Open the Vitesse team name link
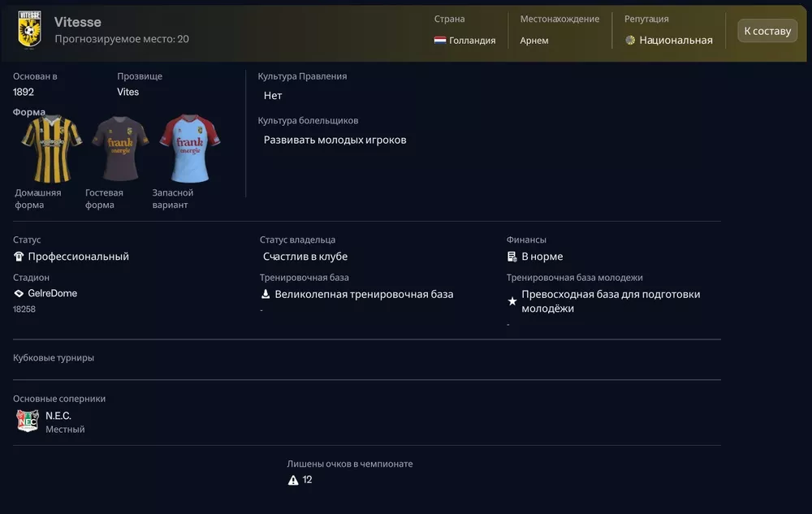 [x=76, y=22]
